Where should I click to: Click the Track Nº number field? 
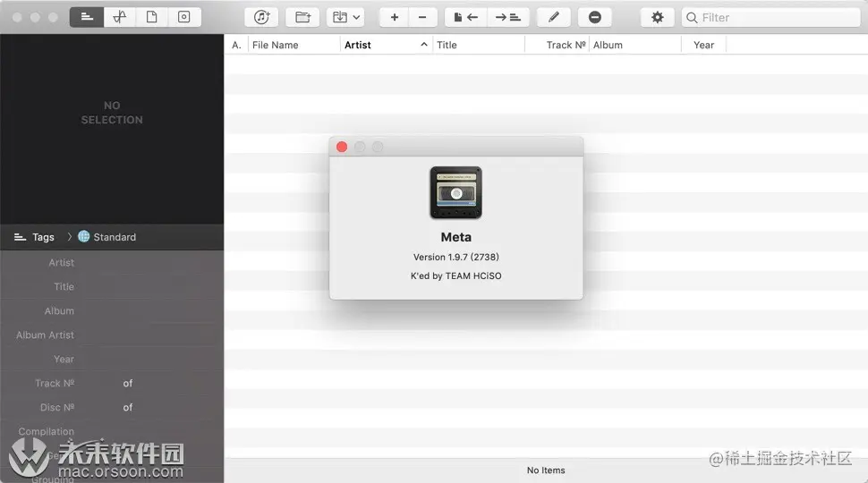[x=98, y=383]
